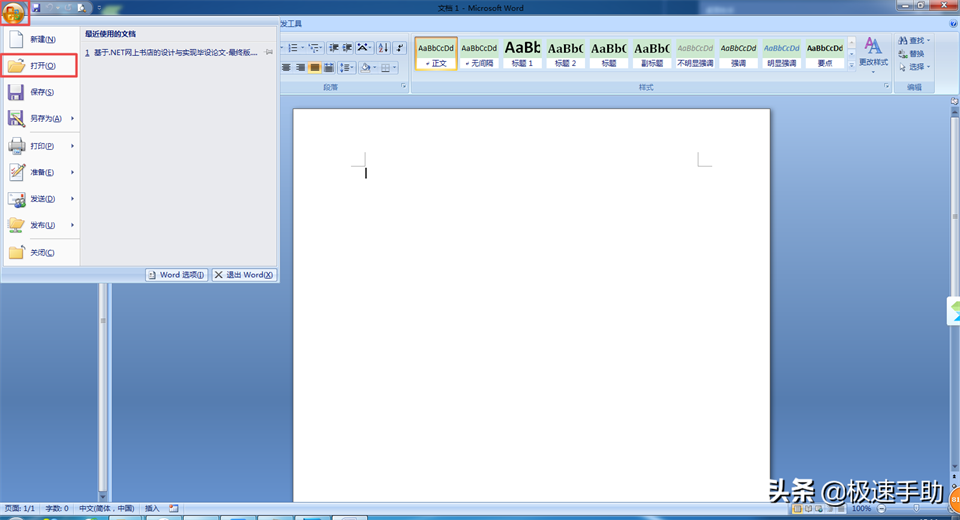Image resolution: width=960 pixels, height=520 pixels.
Task: Click the Save icon in Quick Access Toolbar
Action: point(36,8)
